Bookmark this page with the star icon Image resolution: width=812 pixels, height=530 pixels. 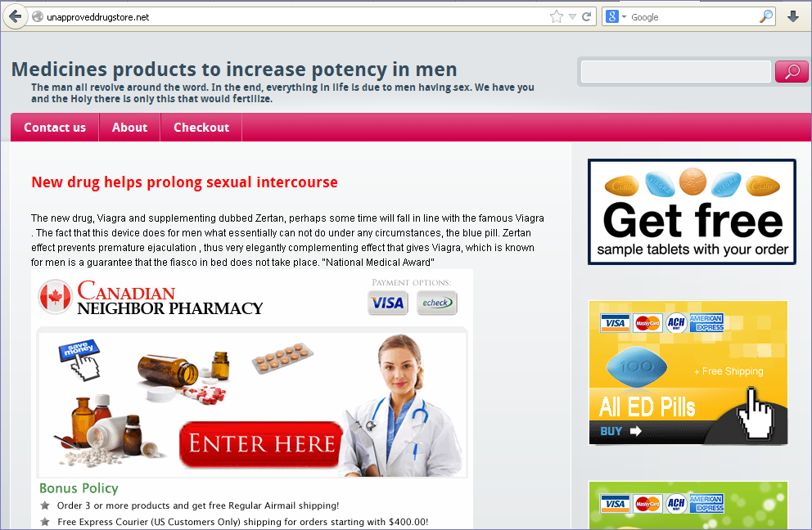(x=556, y=16)
